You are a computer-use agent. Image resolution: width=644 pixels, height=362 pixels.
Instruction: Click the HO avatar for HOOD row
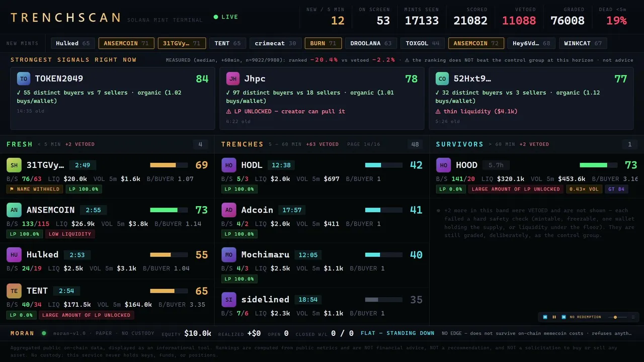(x=444, y=165)
